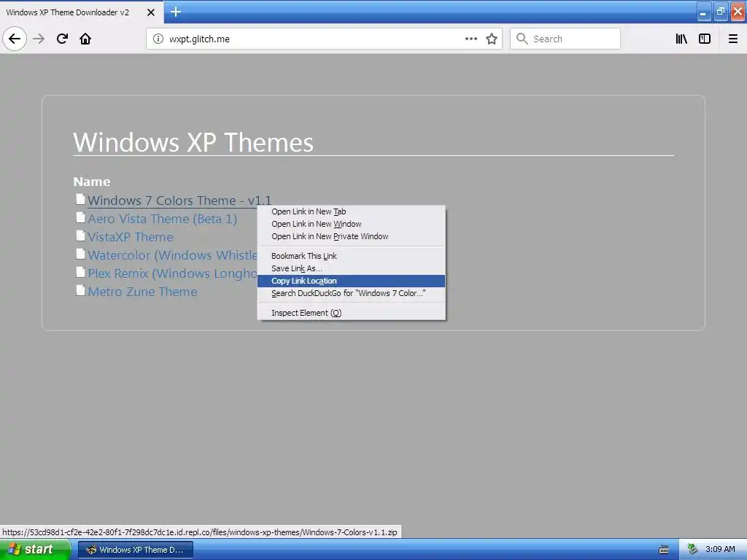Open the VistaXP Theme link
747x560 pixels.
[x=130, y=237]
